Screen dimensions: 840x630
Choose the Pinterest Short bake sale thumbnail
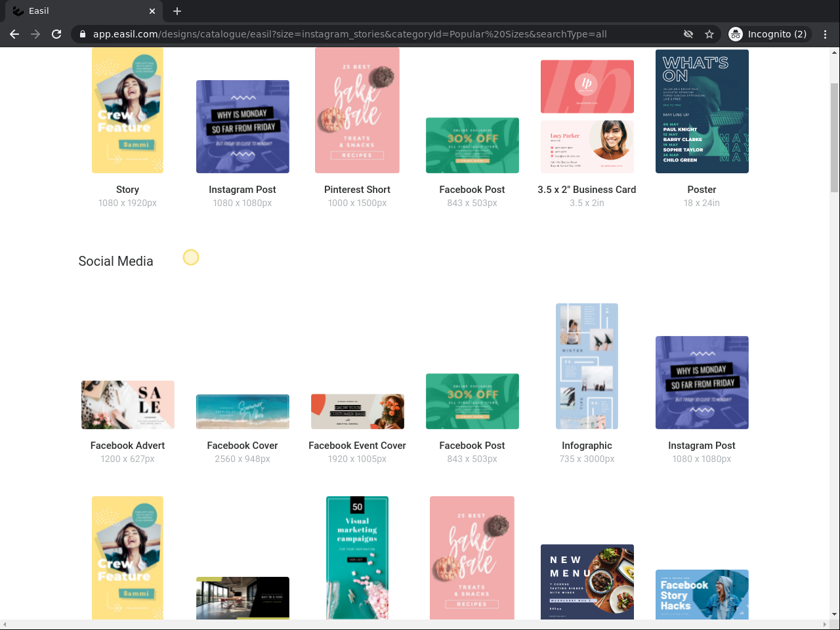[357, 110]
